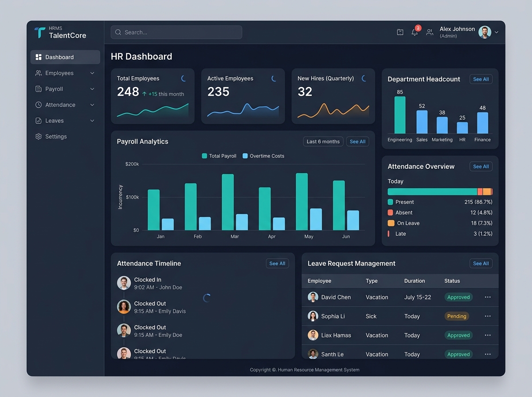The height and width of the screenshot is (397, 532).
Task: Click refresh icon on New Hires card
Action: [x=364, y=78]
